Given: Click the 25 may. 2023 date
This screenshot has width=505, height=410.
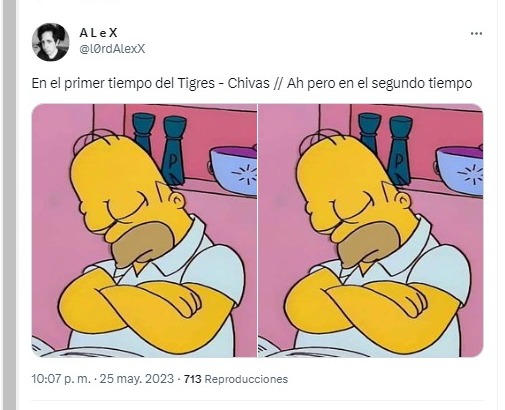Looking at the screenshot, I should click(x=137, y=379).
